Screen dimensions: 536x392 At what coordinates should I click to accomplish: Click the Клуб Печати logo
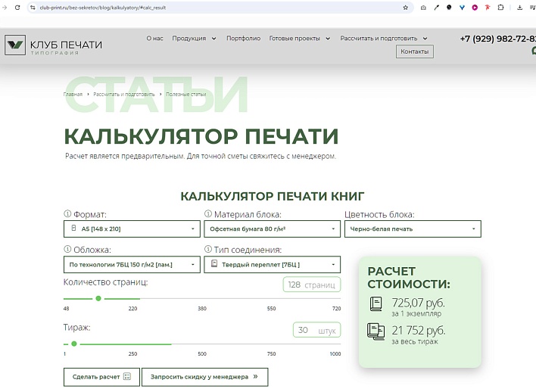pyautogui.click(x=53, y=45)
